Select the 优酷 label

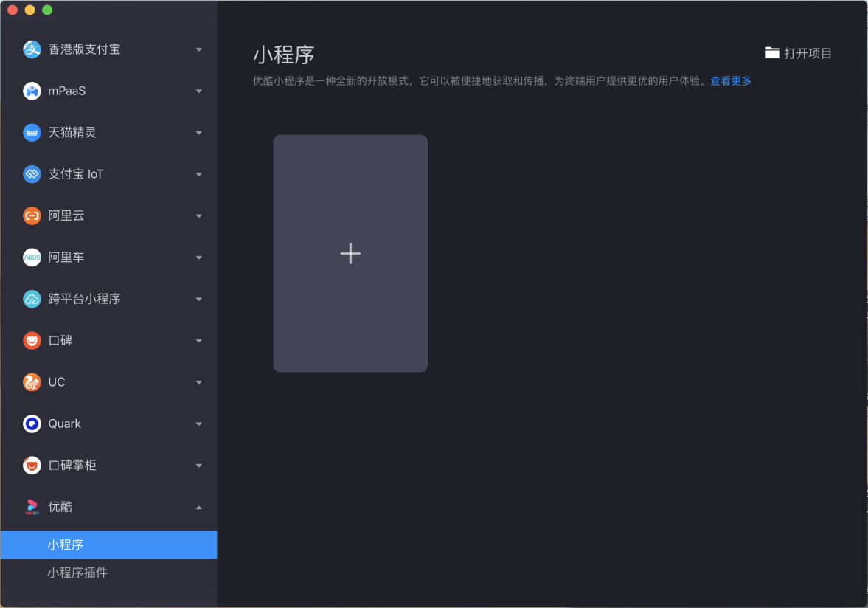(60, 507)
